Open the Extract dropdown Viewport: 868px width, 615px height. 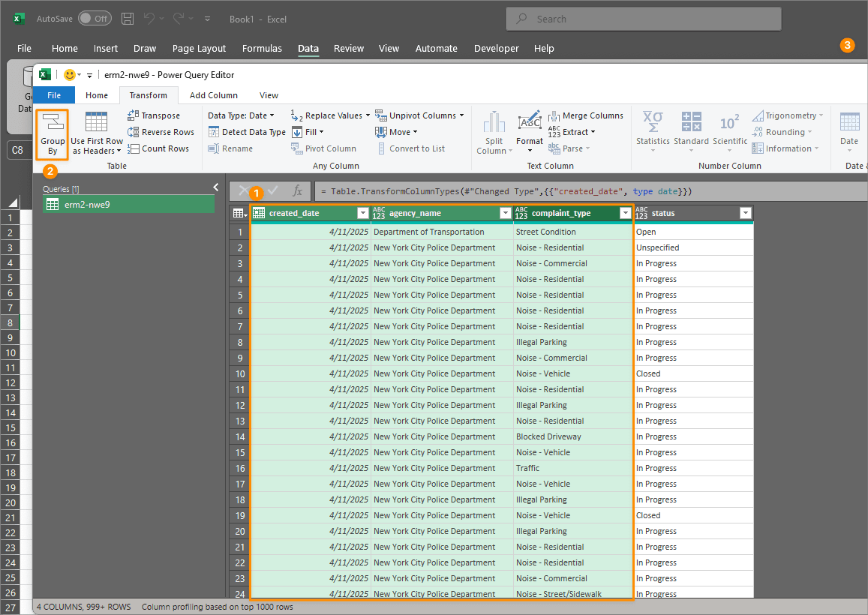(572, 132)
